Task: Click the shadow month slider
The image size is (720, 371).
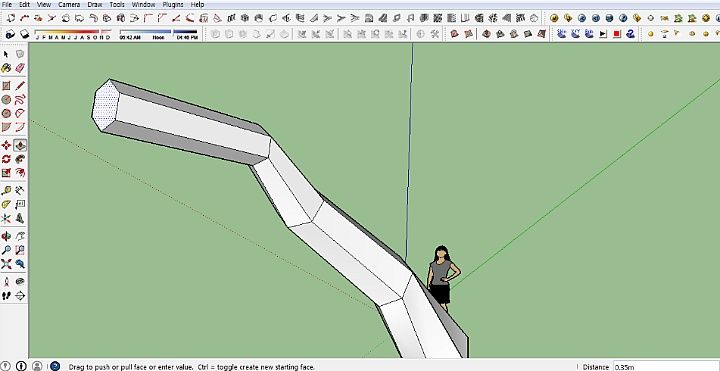Action: [x=73, y=32]
